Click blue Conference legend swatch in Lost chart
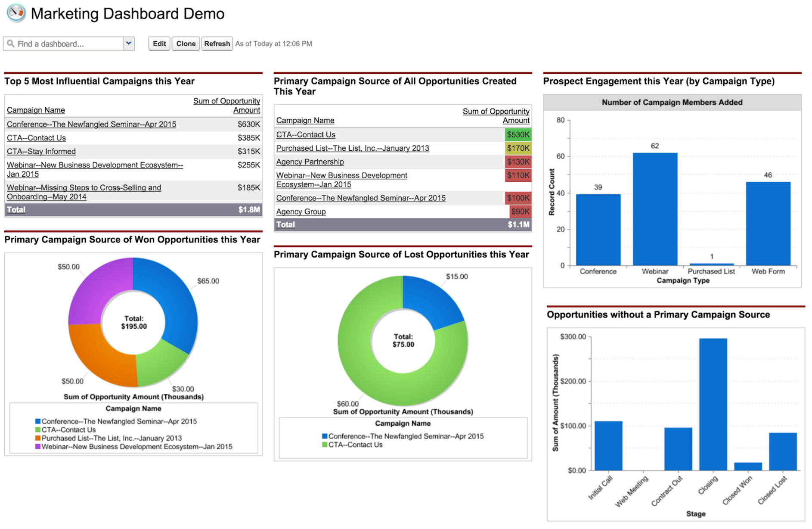 tap(325, 436)
